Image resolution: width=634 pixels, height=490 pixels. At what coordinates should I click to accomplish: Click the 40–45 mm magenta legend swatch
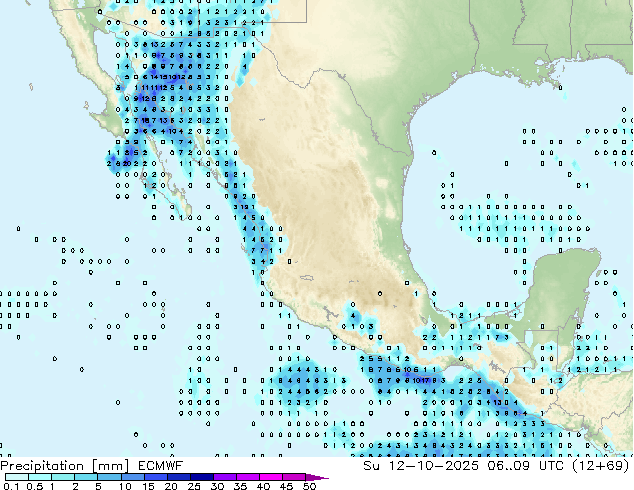271,477
